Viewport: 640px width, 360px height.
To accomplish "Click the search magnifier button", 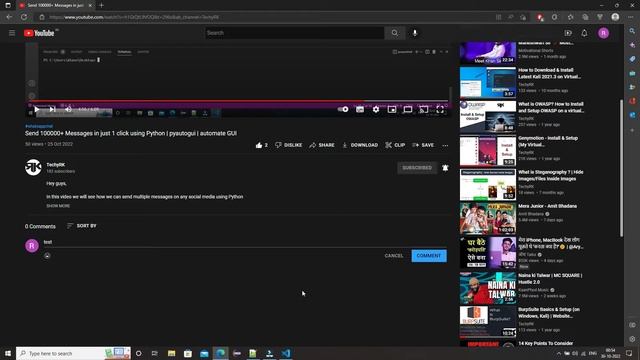I will [x=395, y=33].
